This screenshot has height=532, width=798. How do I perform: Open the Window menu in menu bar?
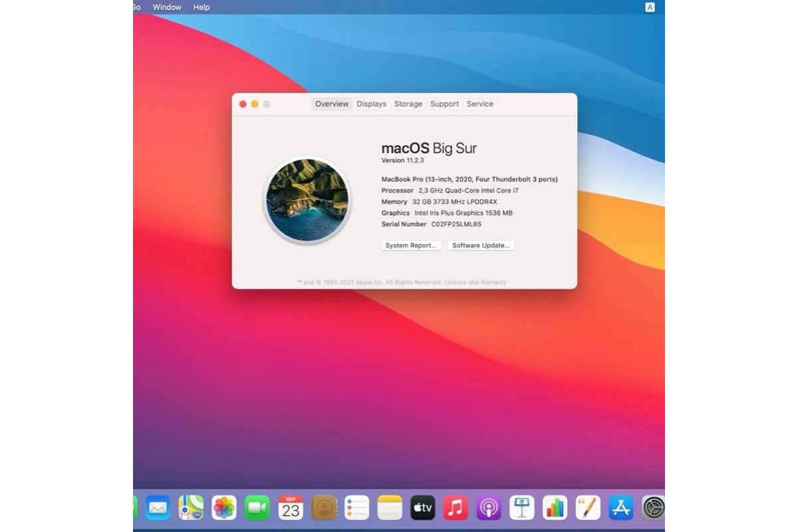167,7
